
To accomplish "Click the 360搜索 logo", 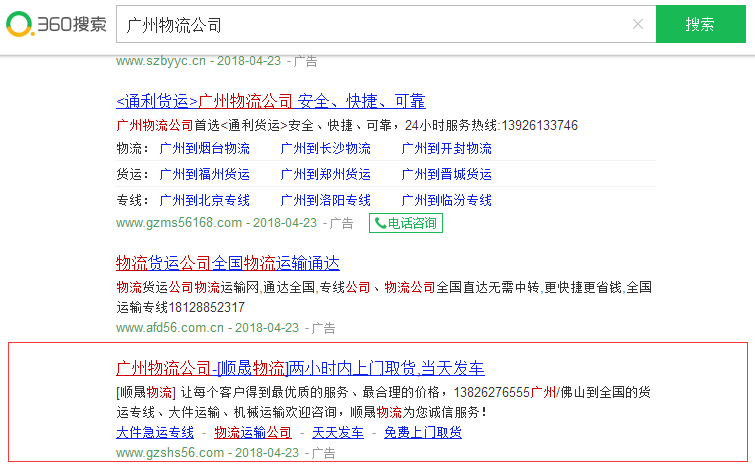I will [55, 24].
